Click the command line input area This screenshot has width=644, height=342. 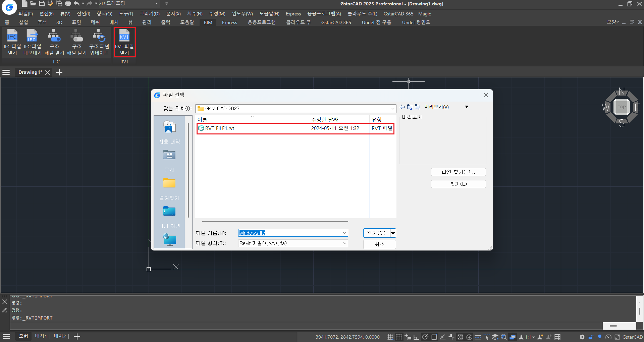pos(306,326)
